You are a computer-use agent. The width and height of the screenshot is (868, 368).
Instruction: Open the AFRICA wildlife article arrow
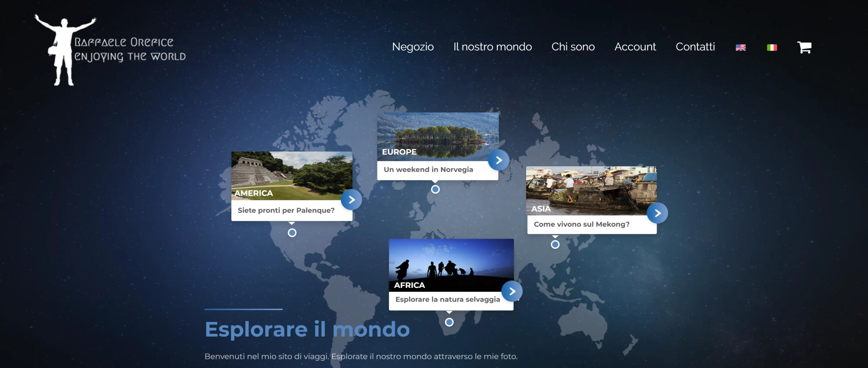[x=512, y=291]
